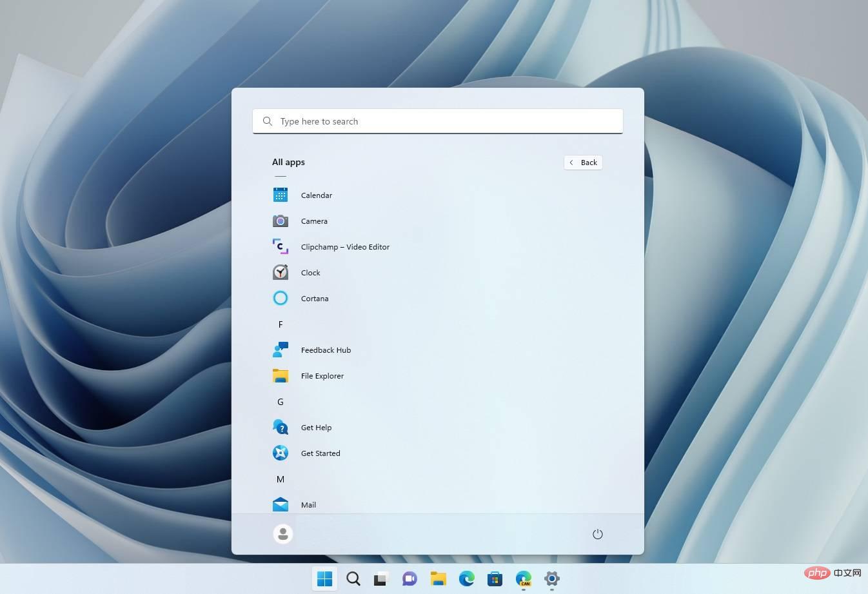Screen dimensions: 868x594
Task: Open Cortana
Action: tap(315, 298)
